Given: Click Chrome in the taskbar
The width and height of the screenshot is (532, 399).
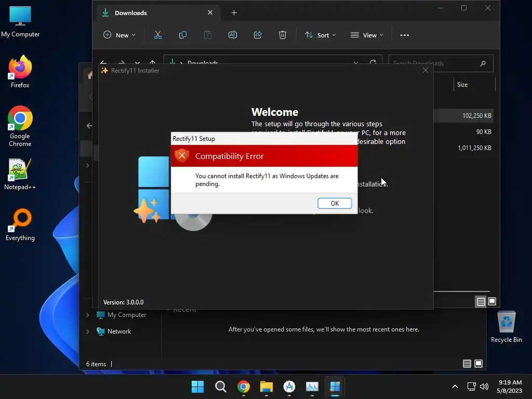Looking at the screenshot, I should coord(244,387).
